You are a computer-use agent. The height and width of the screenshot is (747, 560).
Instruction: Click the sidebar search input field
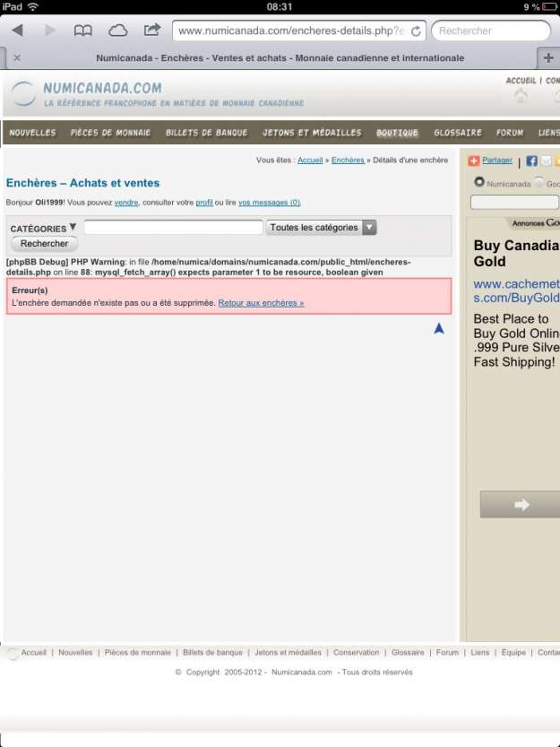pos(514,202)
